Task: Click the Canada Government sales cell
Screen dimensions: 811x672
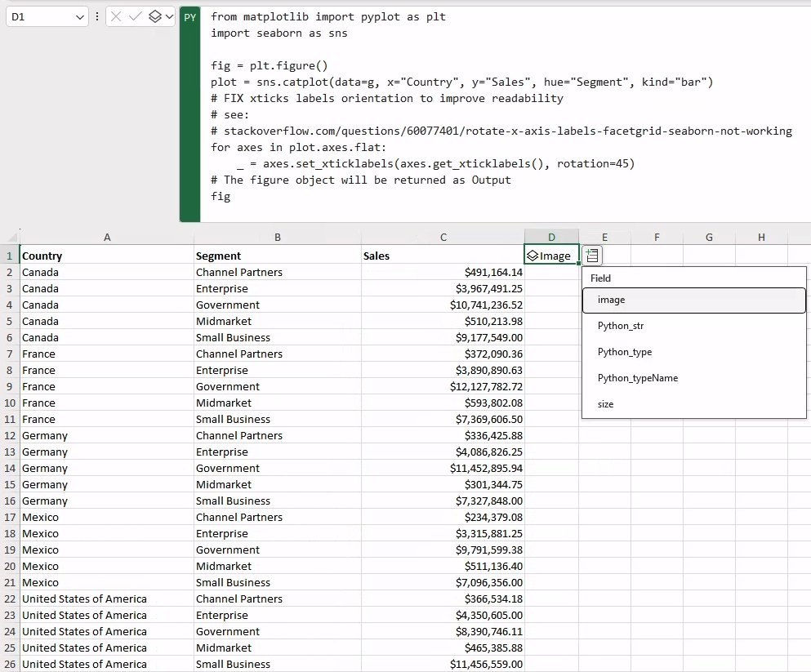Action: (x=443, y=305)
